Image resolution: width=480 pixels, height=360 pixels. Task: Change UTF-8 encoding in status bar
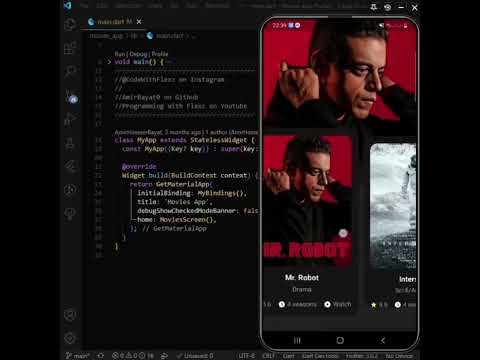pyautogui.click(x=247, y=356)
